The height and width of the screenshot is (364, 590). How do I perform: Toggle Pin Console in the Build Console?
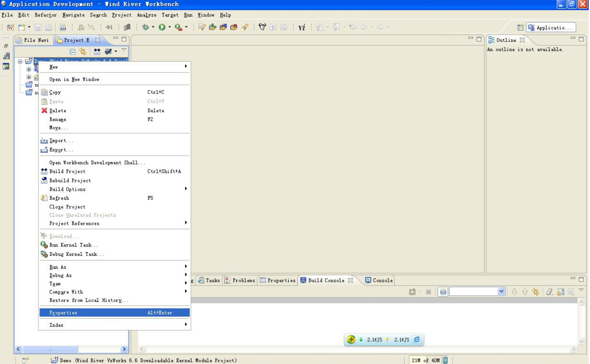(x=571, y=291)
